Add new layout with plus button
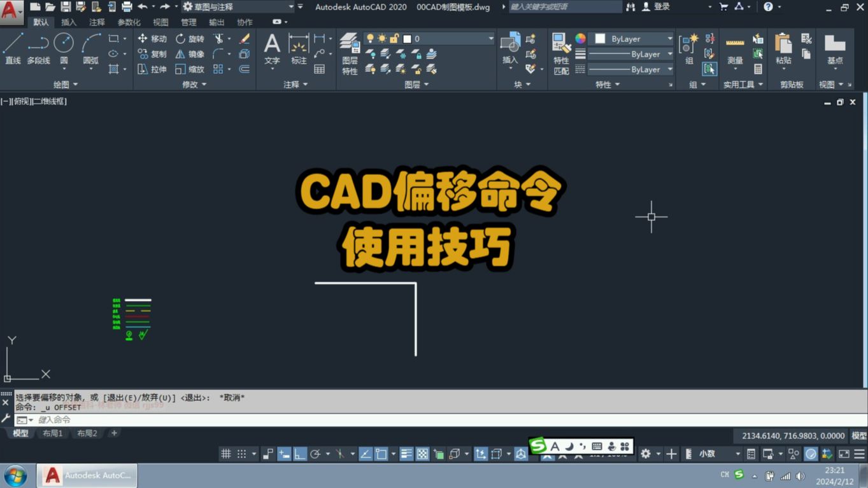Screen dimensions: 868x488 [114, 433]
